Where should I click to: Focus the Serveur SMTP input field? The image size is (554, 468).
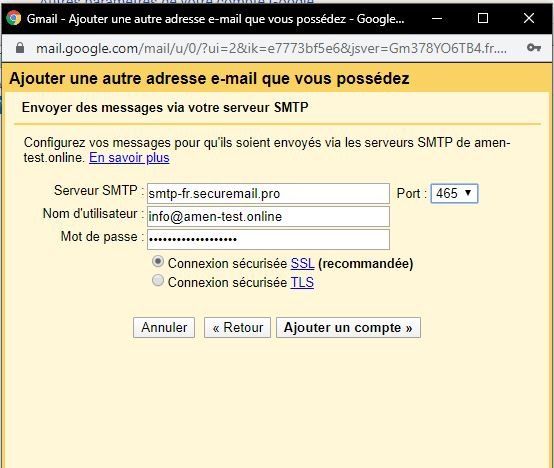point(269,194)
